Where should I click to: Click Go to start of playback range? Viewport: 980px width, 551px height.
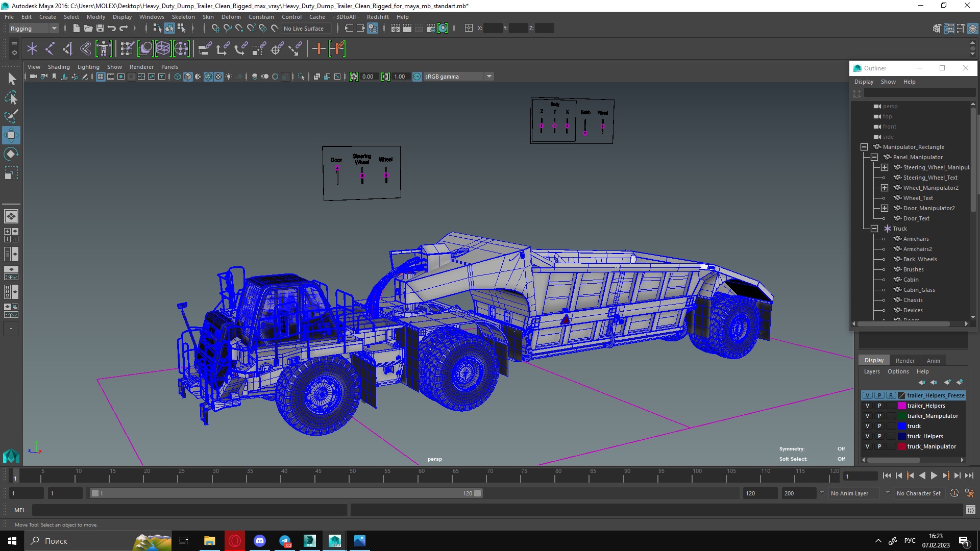(x=887, y=475)
